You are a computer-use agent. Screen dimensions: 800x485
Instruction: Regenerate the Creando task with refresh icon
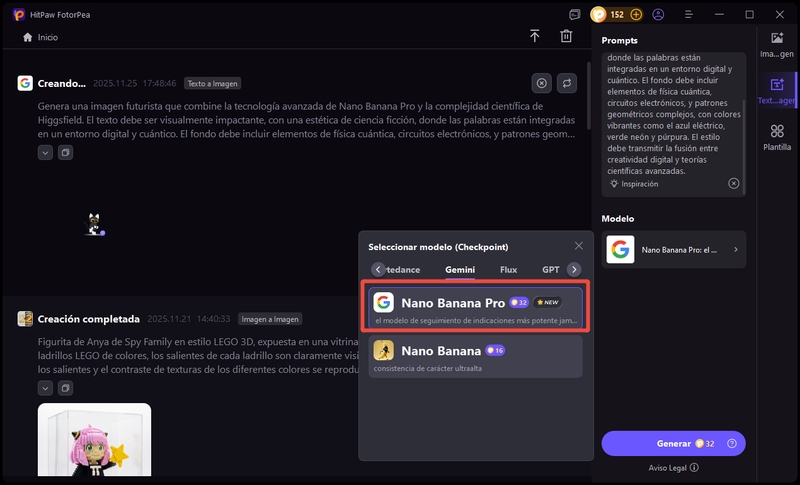(567, 83)
